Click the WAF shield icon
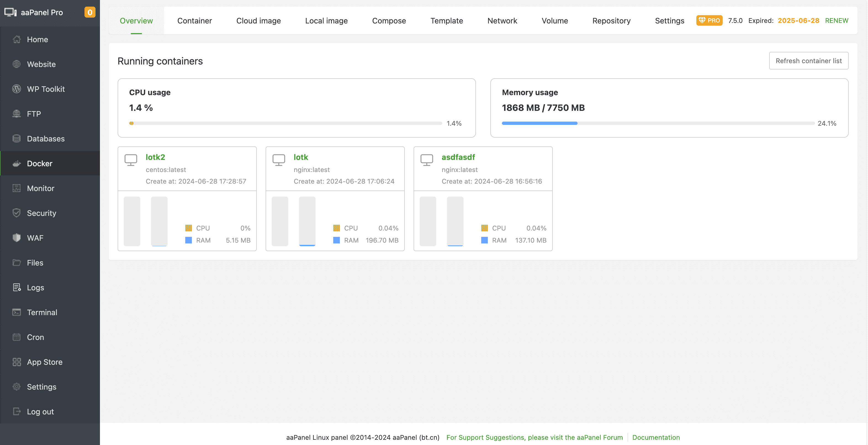Screen dimensions: 868x445 pos(17,238)
